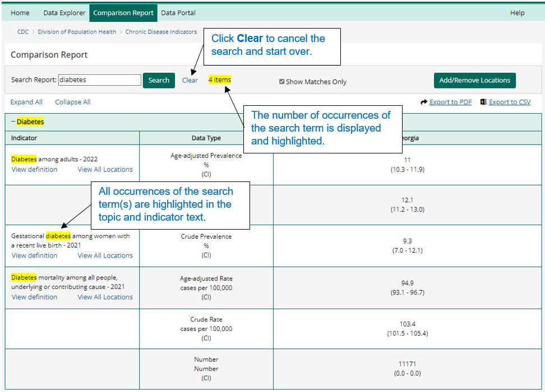Screen dimensions: 545x392
Task: Click inside the Search Report text field
Action: click(x=99, y=80)
